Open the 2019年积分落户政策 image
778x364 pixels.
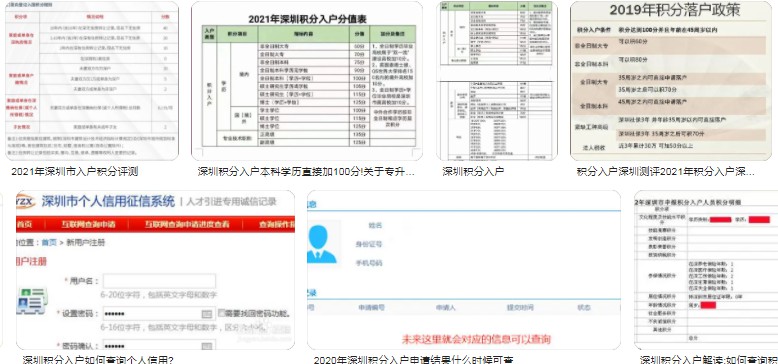pyautogui.click(x=670, y=81)
